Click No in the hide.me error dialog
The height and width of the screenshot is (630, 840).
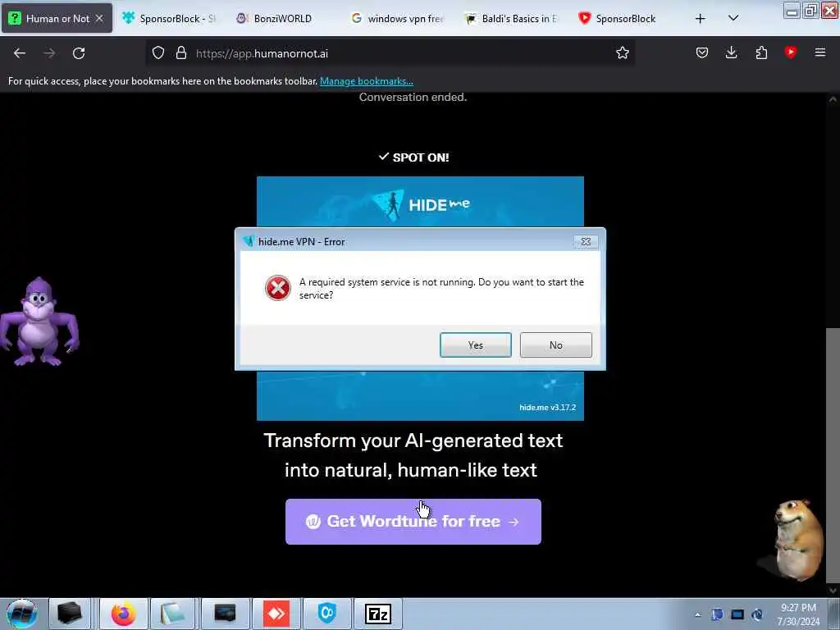[x=555, y=345]
